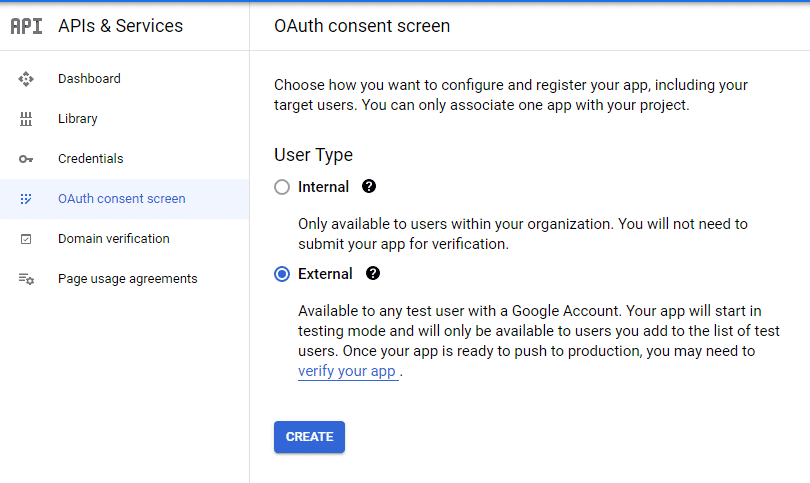Open the help tooltip next to Internal

click(x=369, y=187)
